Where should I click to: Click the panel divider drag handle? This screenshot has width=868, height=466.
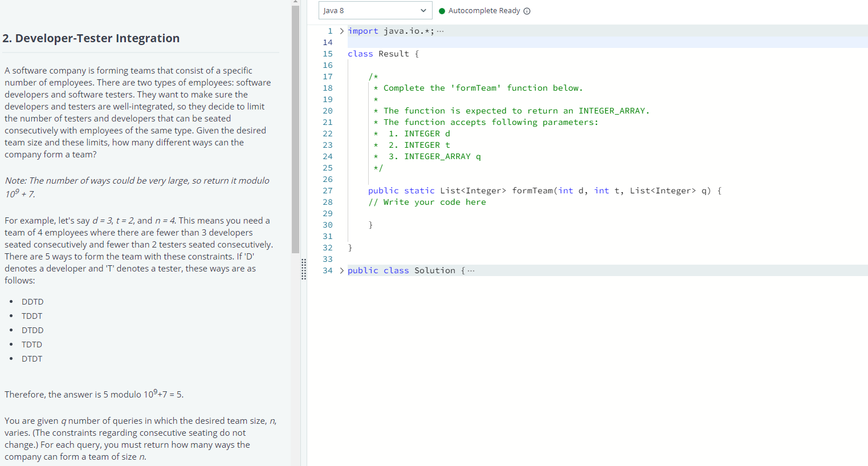(x=304, y=269)
